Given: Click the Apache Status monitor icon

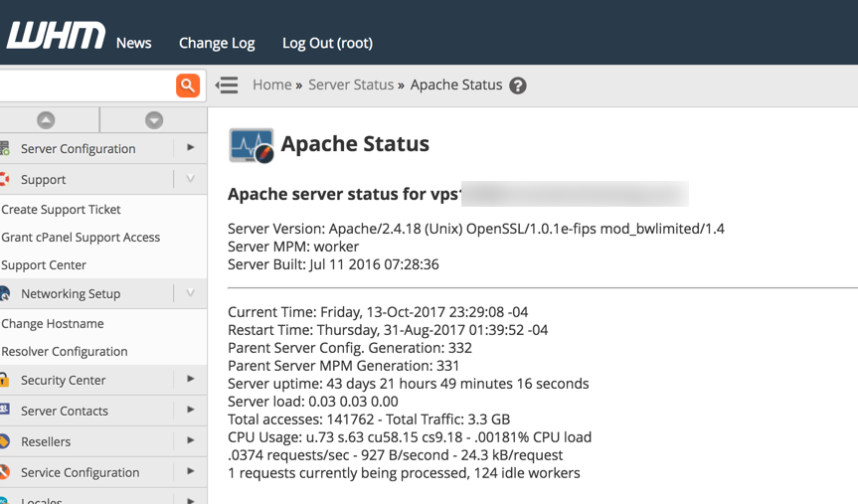Looking at the screenshot, I should pos(251,145).
